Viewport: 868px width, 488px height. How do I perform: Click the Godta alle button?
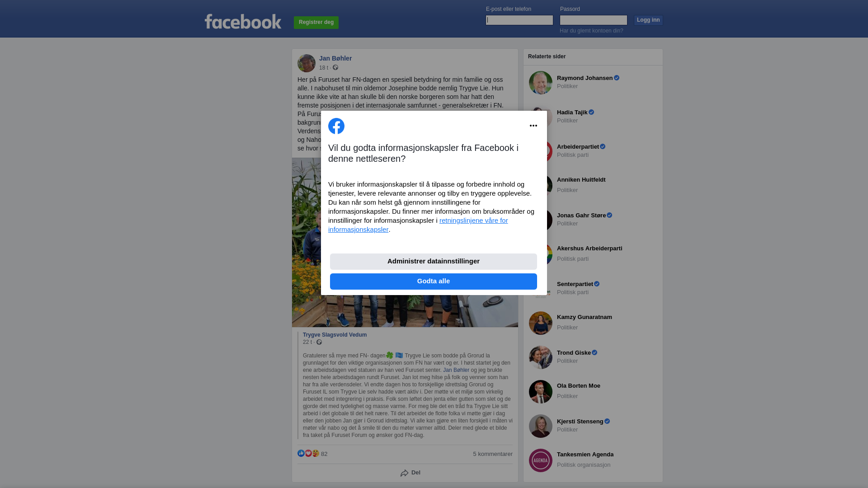[x=434, y=282]
